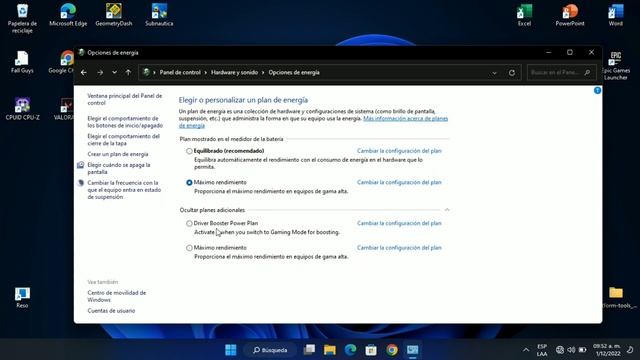
Task: Open Microsoft Edge desktop shortcut
Action: tap(68, 15)
